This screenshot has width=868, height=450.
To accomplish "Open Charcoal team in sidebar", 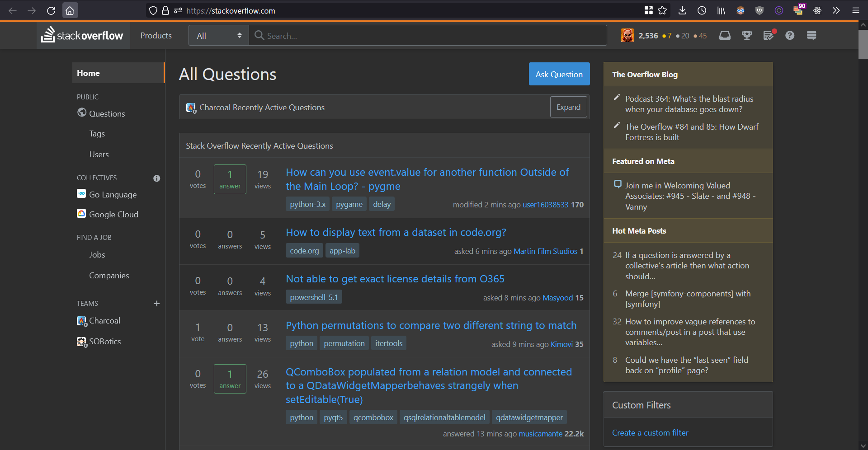I will (104, 321).
